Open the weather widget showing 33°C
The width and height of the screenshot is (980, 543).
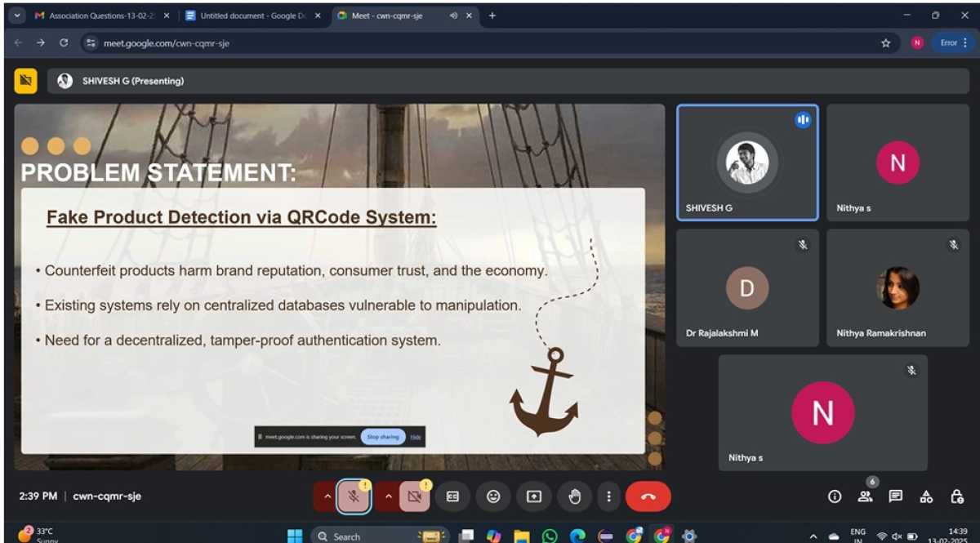[37, 535]
